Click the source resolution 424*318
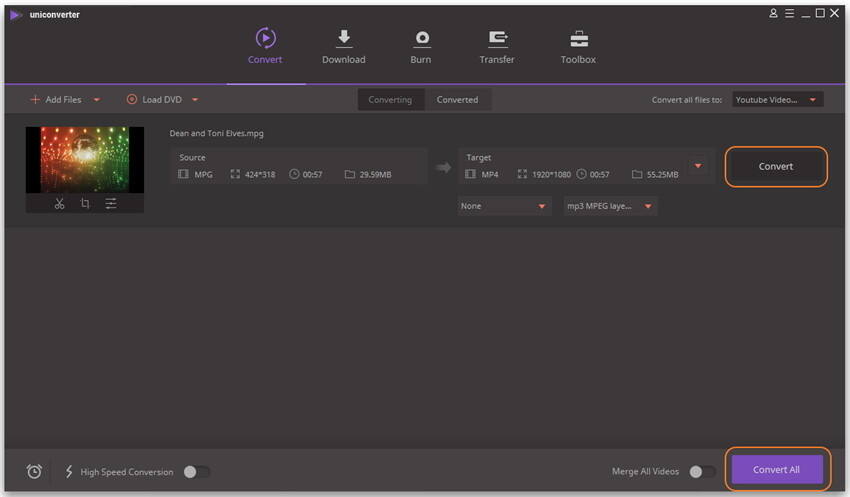 point(260,175)
